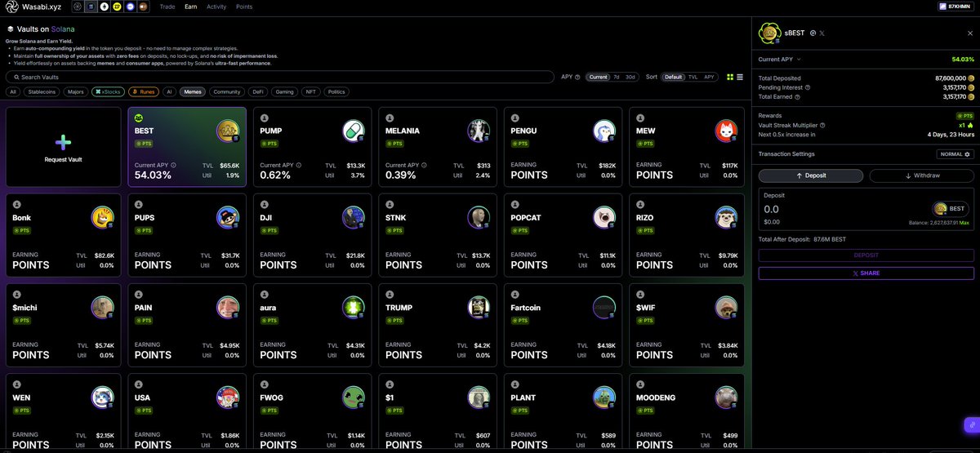The height and width of the screenshot is (453, 980).
Task: Set APY period to Current
Action: point(598,77)
